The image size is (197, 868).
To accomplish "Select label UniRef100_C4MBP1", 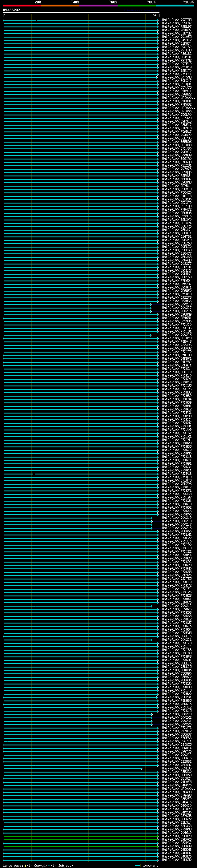I will pyautogui.click(x=176, y=359).
